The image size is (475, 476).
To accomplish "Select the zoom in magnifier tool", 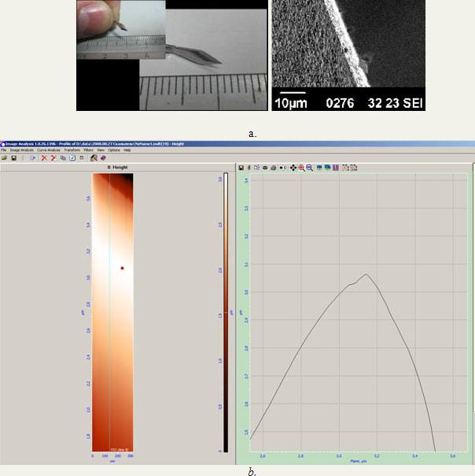I will [302, 168].
